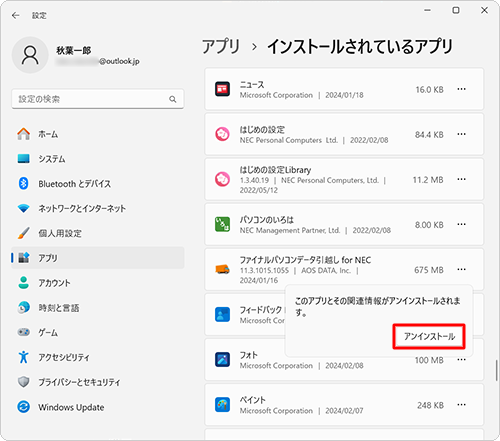Click the 時刻と言語 globe clock icon
Viewport: 500px width, 441px height.
pyautogui.click(x=23, y=307)
